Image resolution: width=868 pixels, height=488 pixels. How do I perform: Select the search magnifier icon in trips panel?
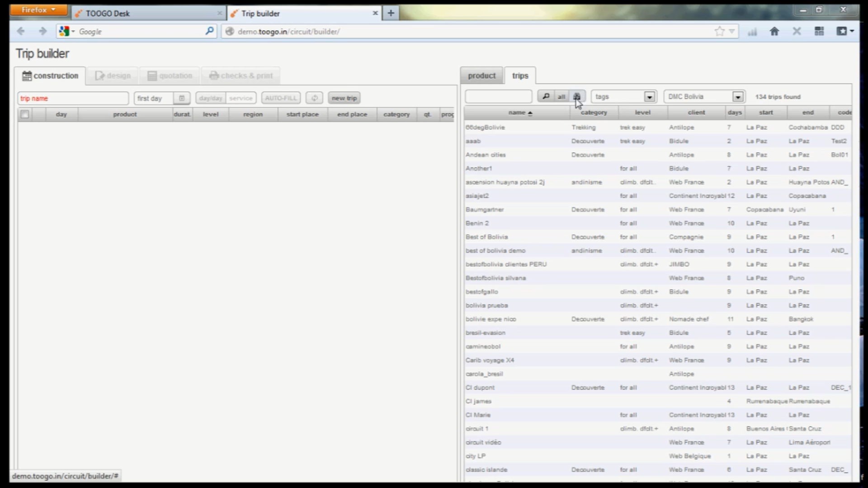(x=546, y=96)
